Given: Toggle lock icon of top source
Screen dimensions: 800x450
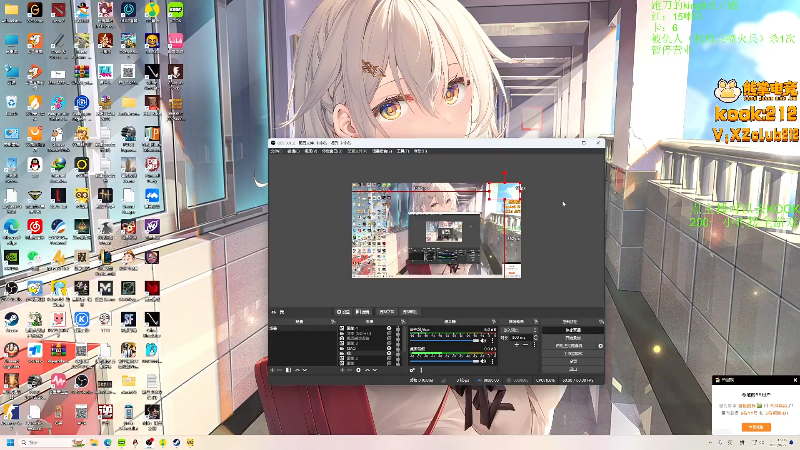Looking at the screenshot, I should pyautogui.click(x=398, y=328).
